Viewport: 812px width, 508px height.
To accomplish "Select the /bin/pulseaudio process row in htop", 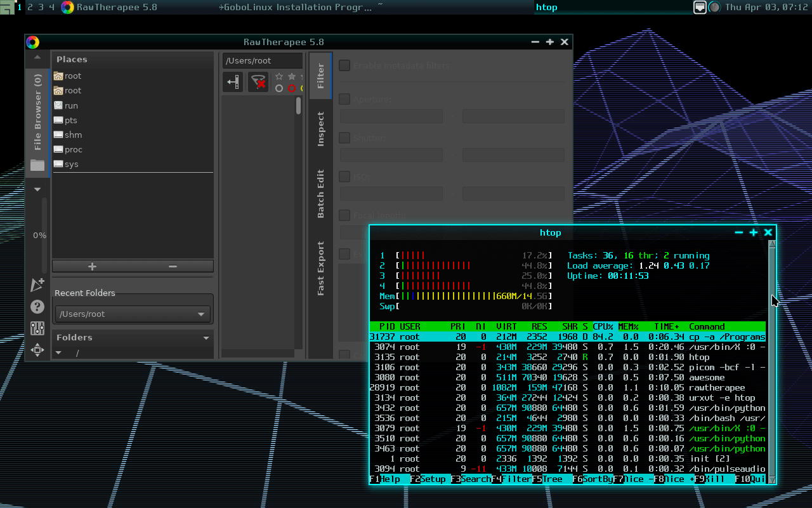I will (x=568, y=469).
